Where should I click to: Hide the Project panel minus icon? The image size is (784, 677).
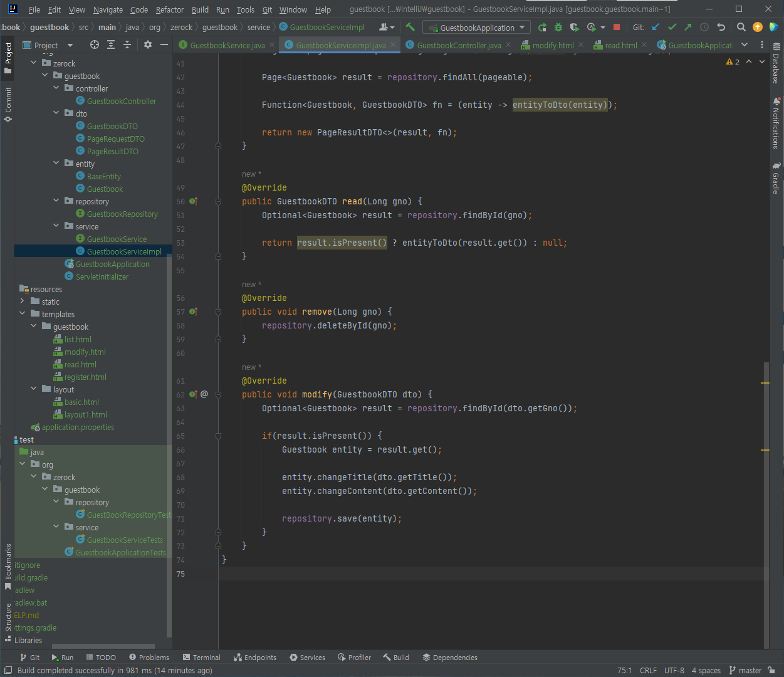pyautogui.click(x=164, y=45)
